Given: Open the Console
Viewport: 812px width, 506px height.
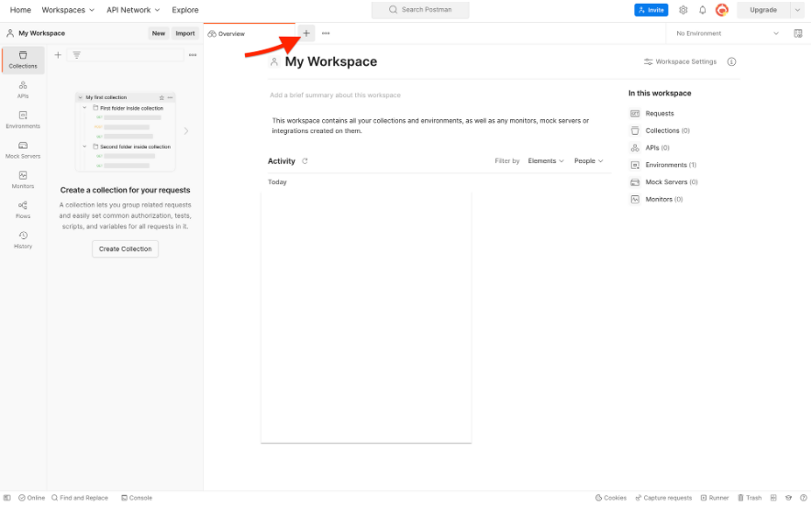Looking at the screenshot, I should (137, 498).
